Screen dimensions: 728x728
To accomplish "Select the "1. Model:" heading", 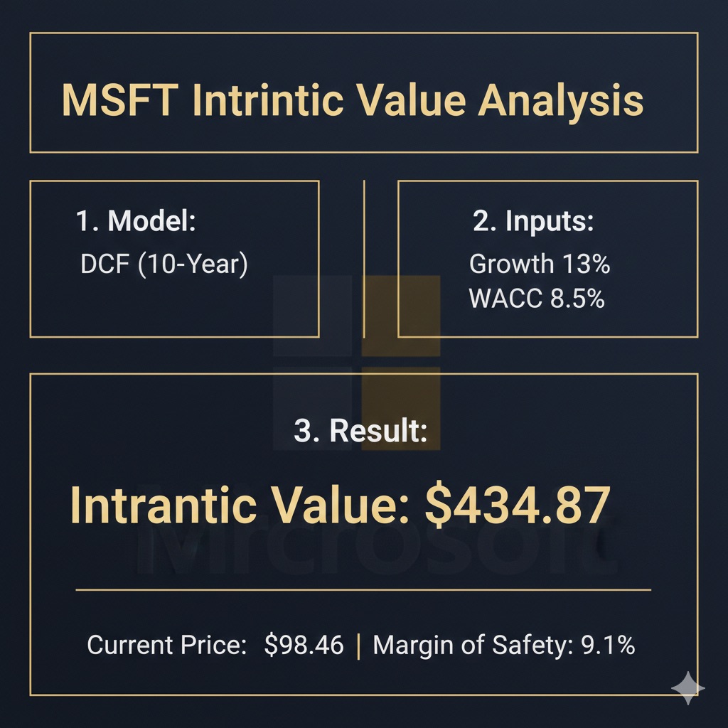I will click(135, 221).
